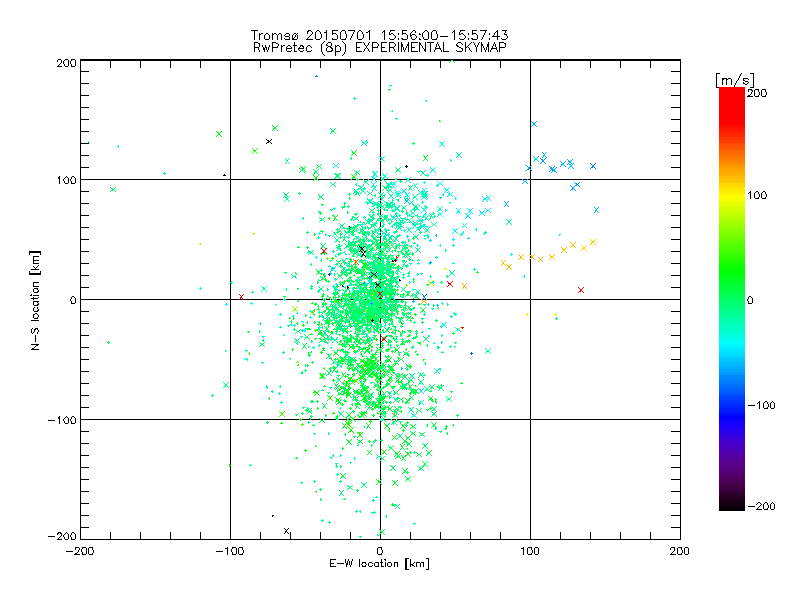
Task: Click the x-axis tick label '-100'
Action: (230, 551)
